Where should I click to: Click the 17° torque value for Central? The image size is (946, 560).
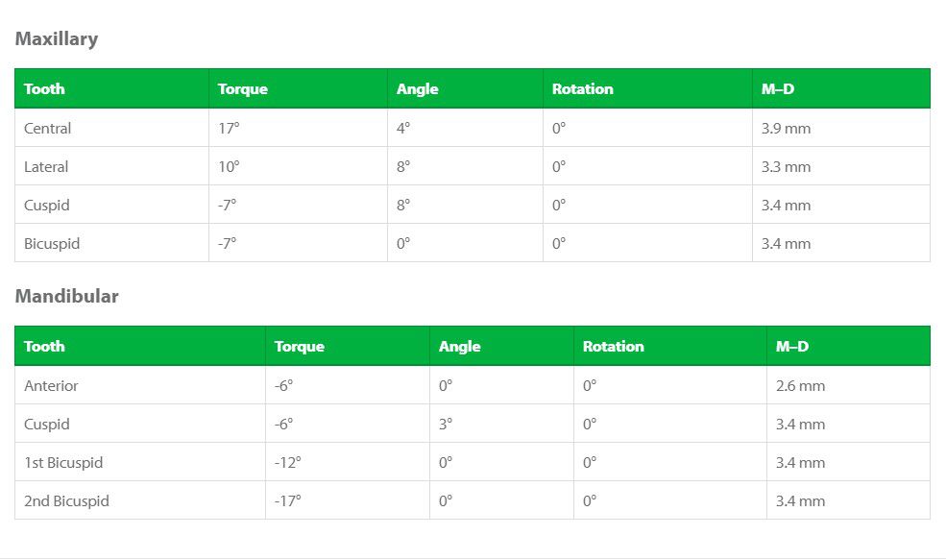point(229,128)
